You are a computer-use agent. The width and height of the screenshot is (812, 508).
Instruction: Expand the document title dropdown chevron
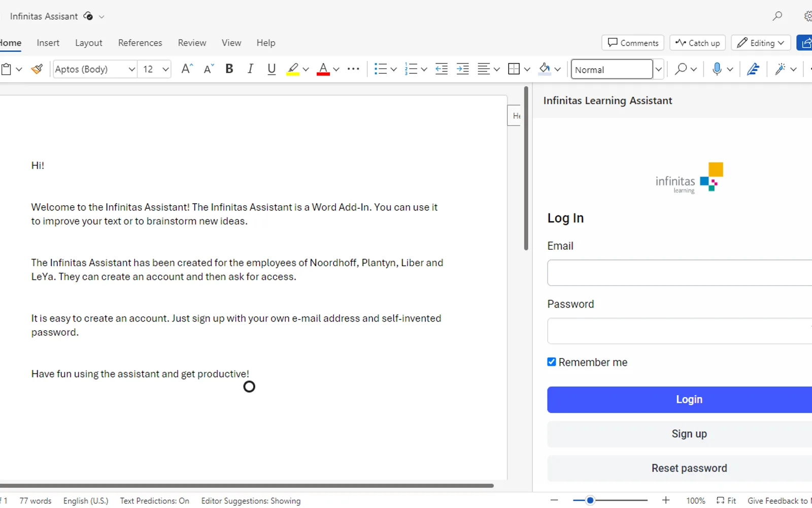click(x=101, y=17)
